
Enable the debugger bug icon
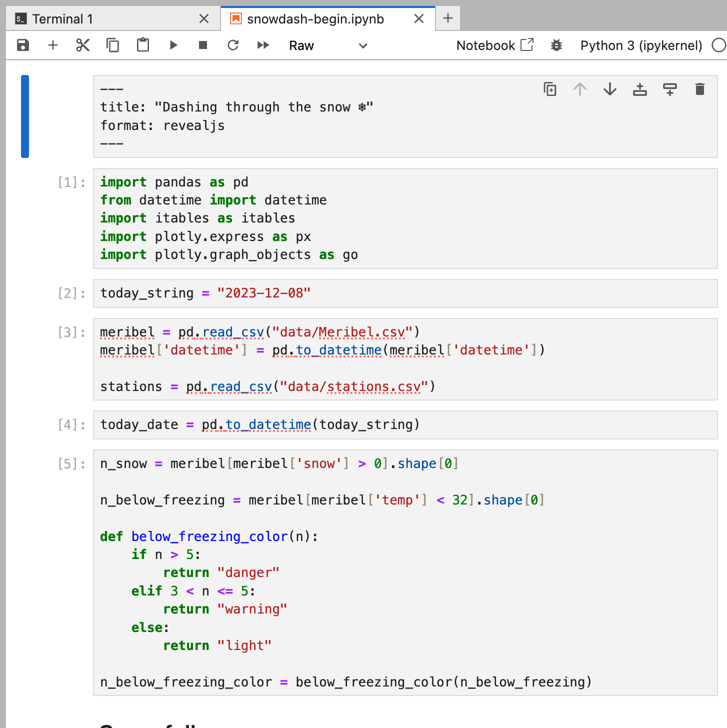click(x=556, y=45)
